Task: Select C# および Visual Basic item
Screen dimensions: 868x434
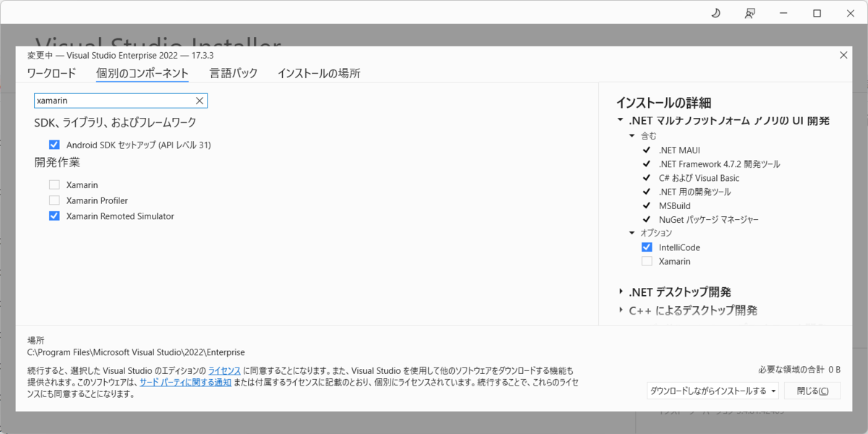Action: coord(699,178)
